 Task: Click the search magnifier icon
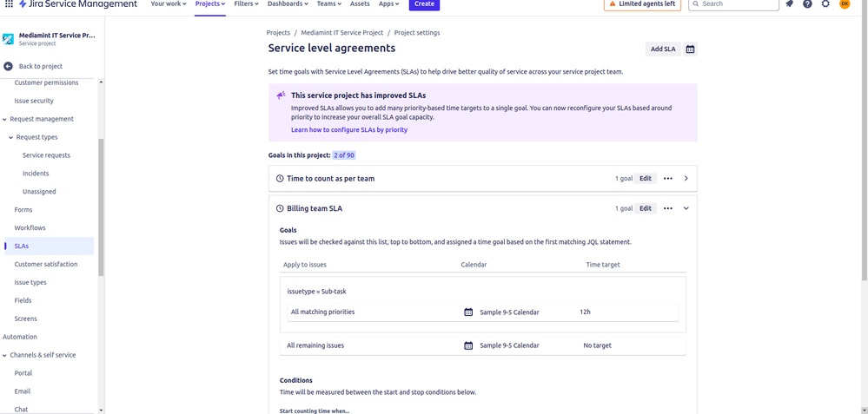click(x=696, y=3)
